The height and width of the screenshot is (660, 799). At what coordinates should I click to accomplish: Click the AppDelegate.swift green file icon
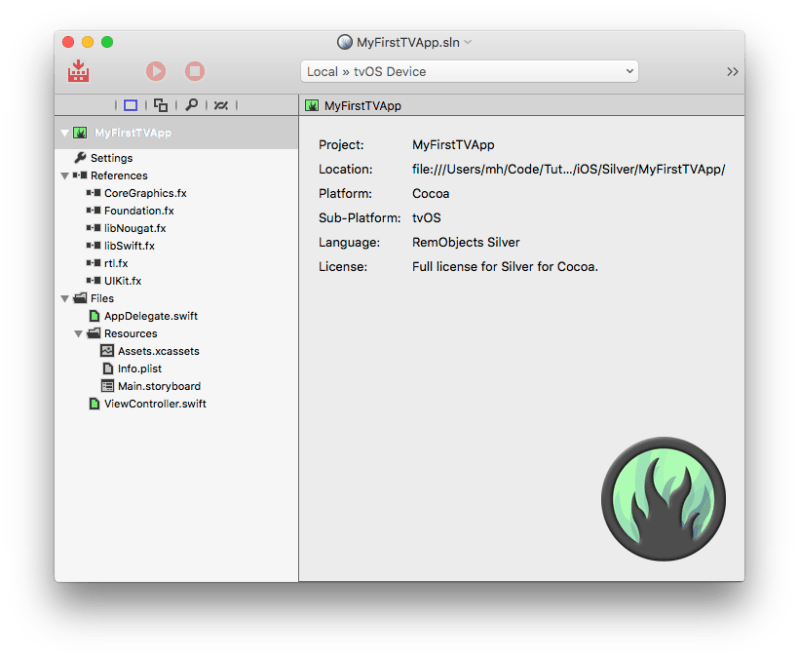click(94, 316)
